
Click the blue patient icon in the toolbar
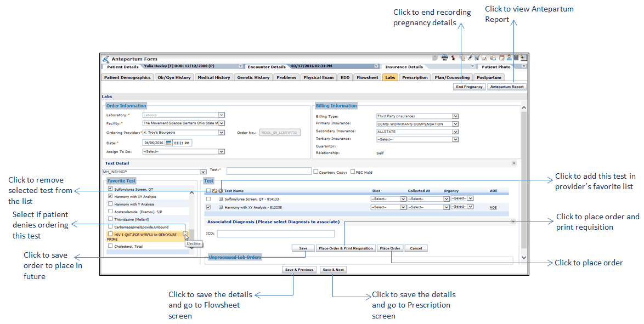pos(508,58)
